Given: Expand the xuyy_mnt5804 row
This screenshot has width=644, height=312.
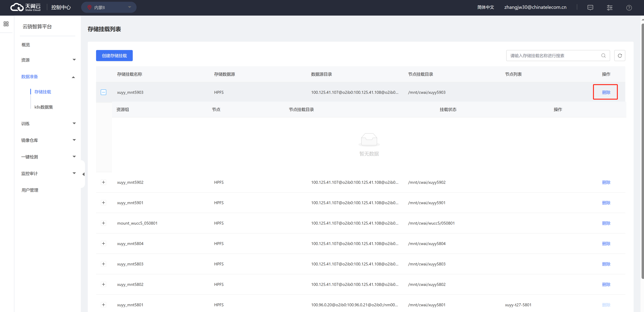Looking at the screenshot, I should click(103, 243).
